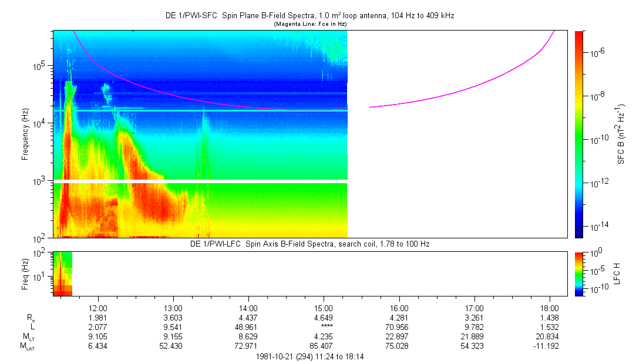Click the SFC B rainbow colorbar
This screenshot has height=364, width=636.
click(x=579, y=134)
